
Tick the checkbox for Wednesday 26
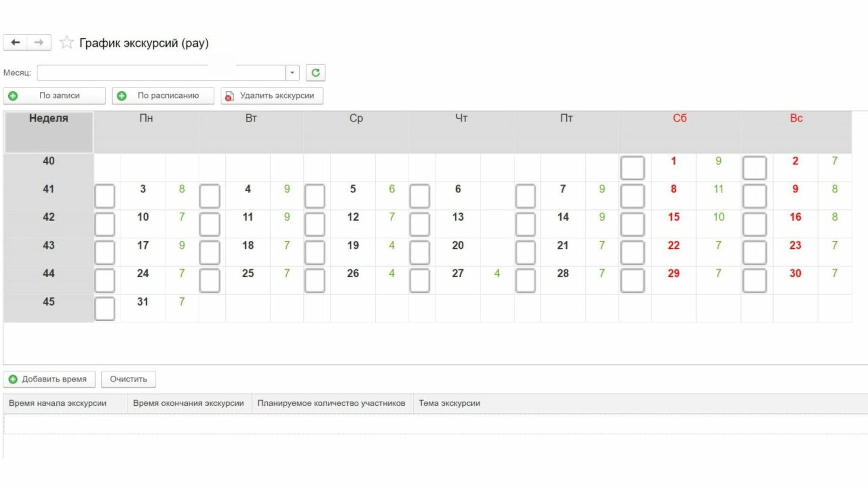point(315,280)
